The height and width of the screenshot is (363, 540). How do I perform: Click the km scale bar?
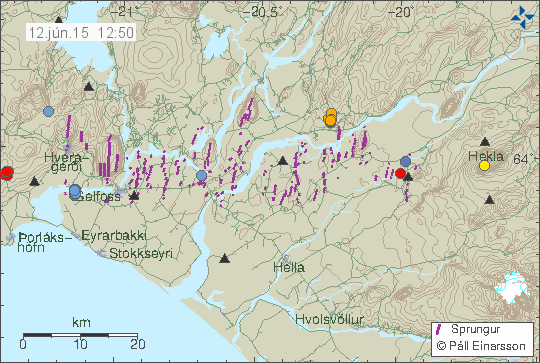[80, 335]
